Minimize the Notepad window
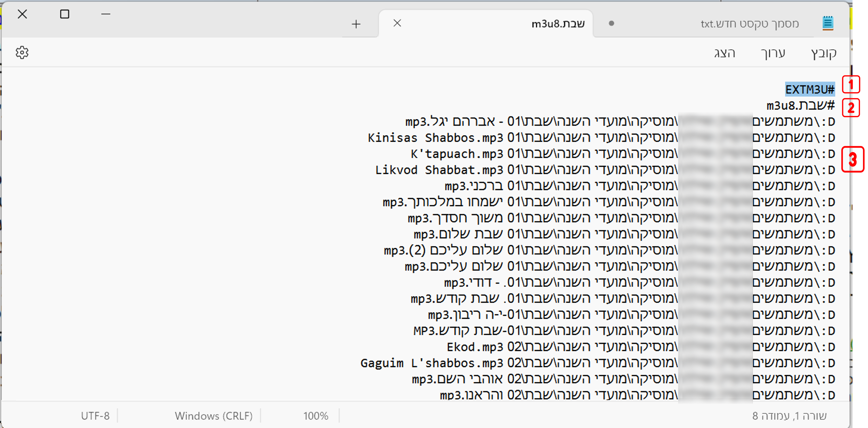 (x=105, y=14)
